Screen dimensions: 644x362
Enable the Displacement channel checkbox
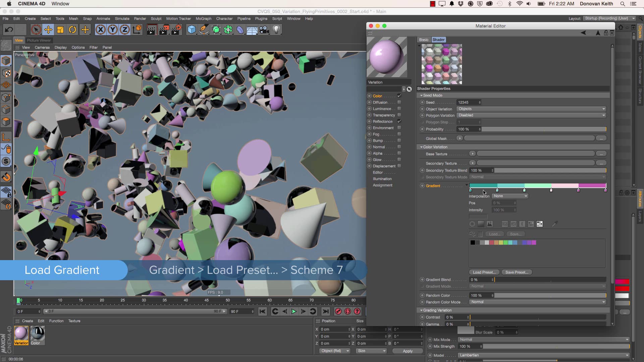click(399, 166)
